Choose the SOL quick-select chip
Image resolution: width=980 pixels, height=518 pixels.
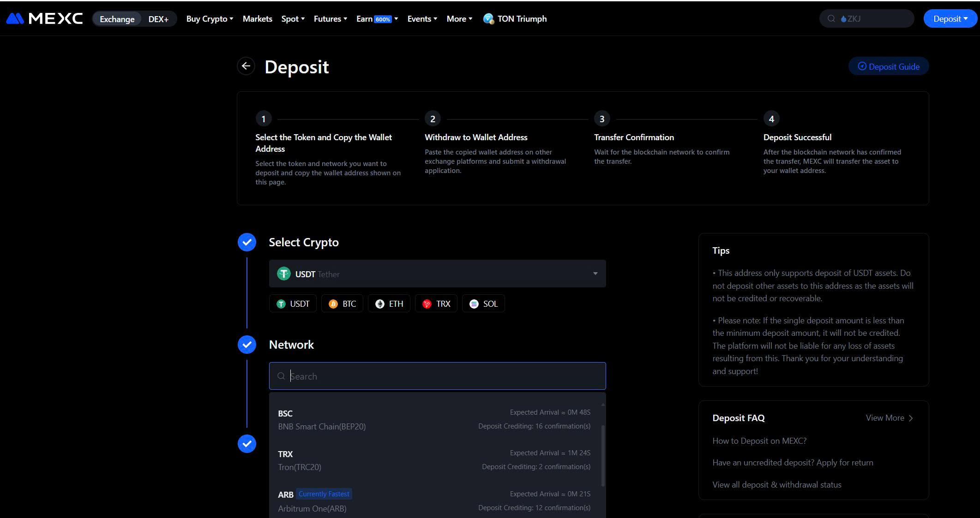click(483, 304)
